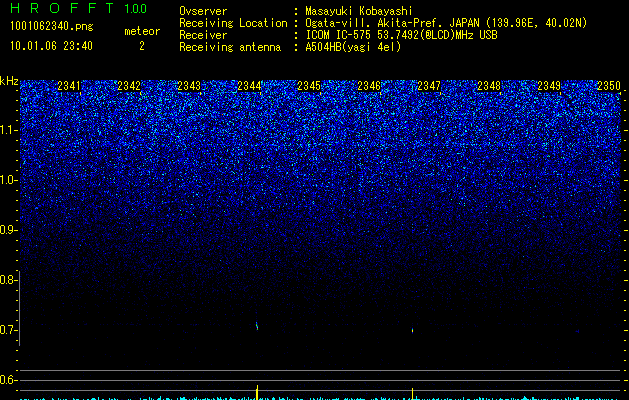This screenshot has height=400, width=629.
Task: Click the Ovserver label
Action: [203, 11]
